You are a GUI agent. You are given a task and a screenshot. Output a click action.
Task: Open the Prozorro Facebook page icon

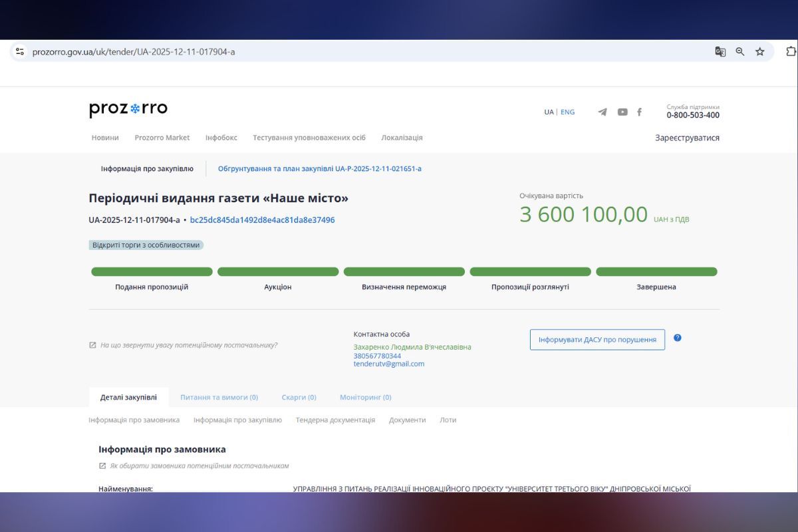639,112
